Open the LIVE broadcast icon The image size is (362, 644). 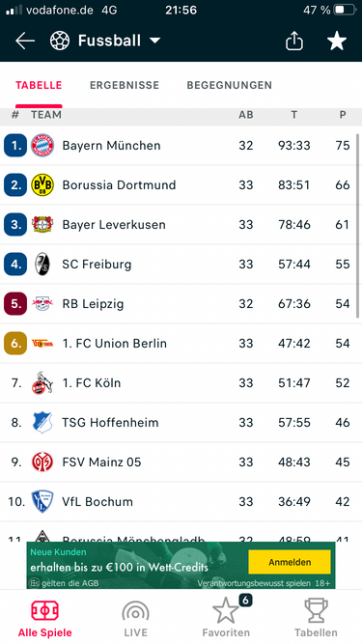point(135,611)
